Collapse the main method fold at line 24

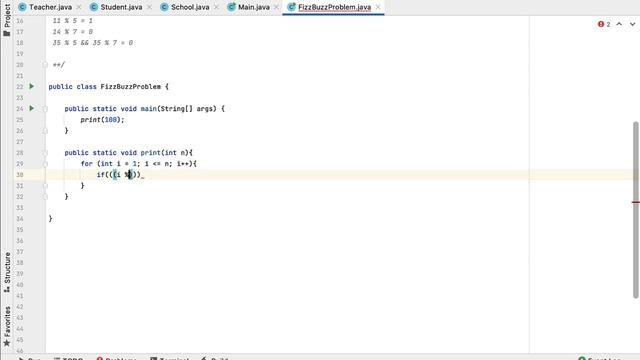45,109
